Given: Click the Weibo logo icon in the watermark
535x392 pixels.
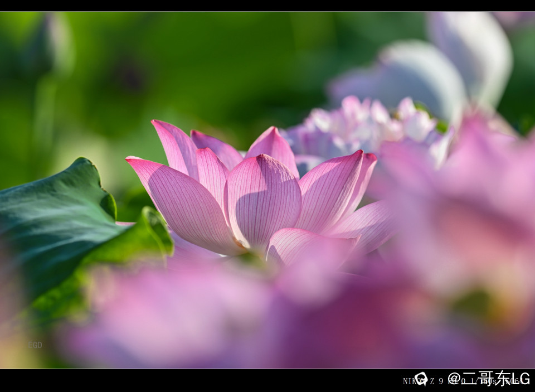Looking at the screenshot, I should pyautogui.click(x=421, y=379).
